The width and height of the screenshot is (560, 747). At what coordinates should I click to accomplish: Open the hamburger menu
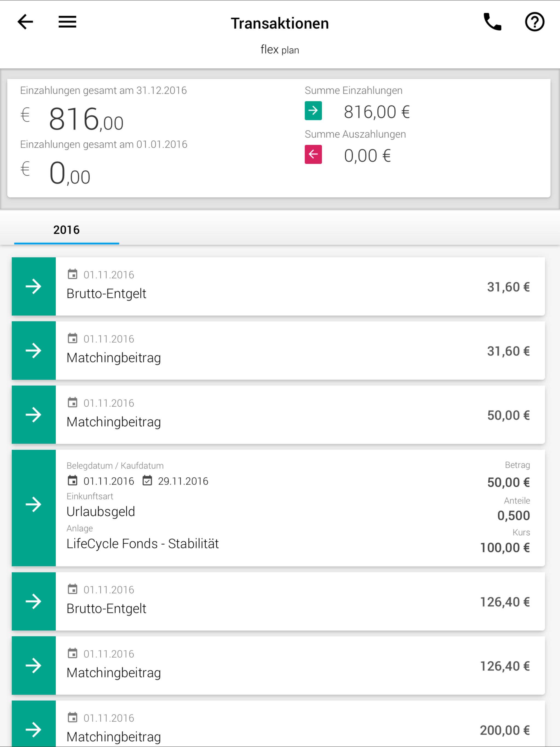[x=67, y=22]
